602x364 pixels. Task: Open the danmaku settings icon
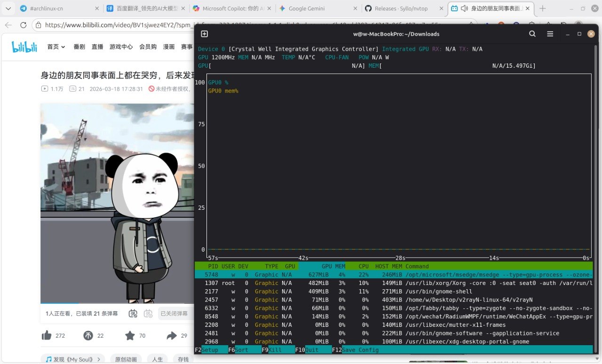click(148, 313)
